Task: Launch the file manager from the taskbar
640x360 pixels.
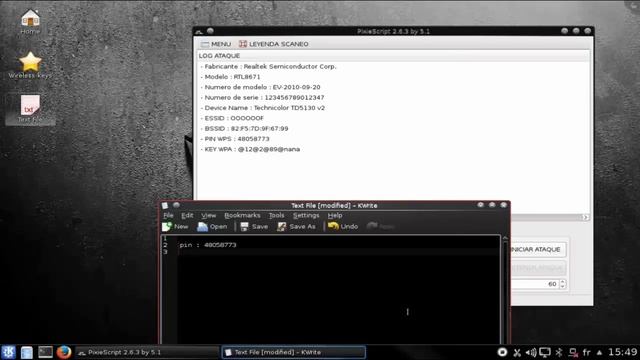Action: (x=27, y=352)
